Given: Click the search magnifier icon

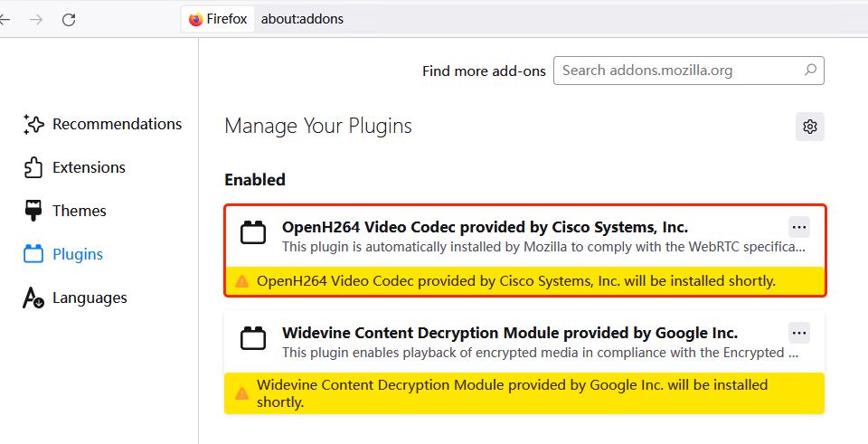Looking at the screenshot, I should click(810, 70).
